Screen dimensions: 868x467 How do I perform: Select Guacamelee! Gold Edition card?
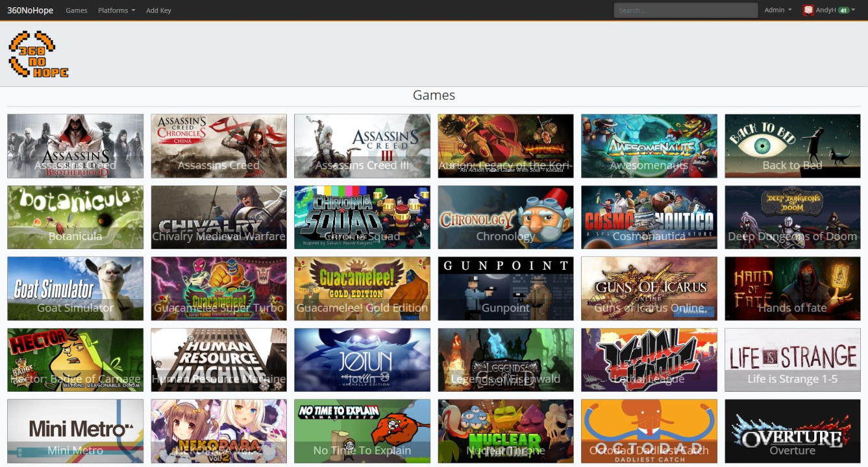362,289
